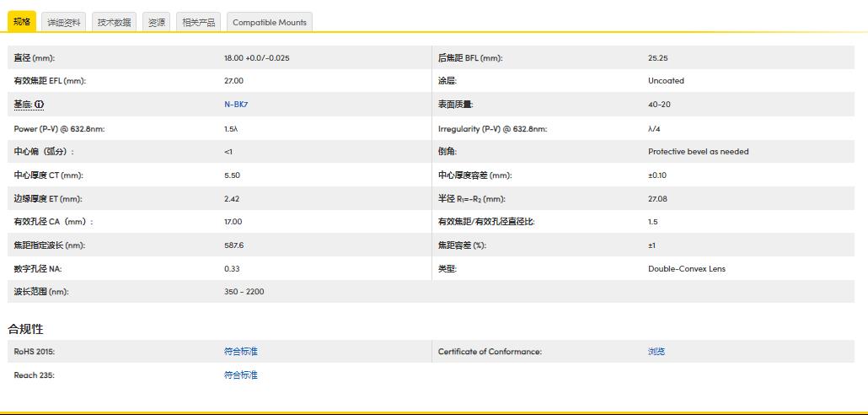868x415 pixels.
Task: Click 符合标准 link for RoHS 2015
Action: tap(240, 352)
